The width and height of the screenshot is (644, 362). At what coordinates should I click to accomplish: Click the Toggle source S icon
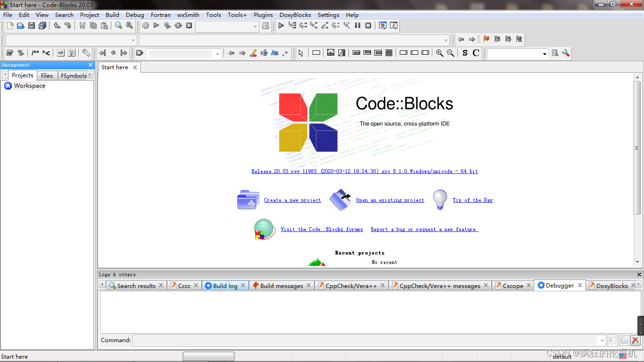tap(465, 53)
